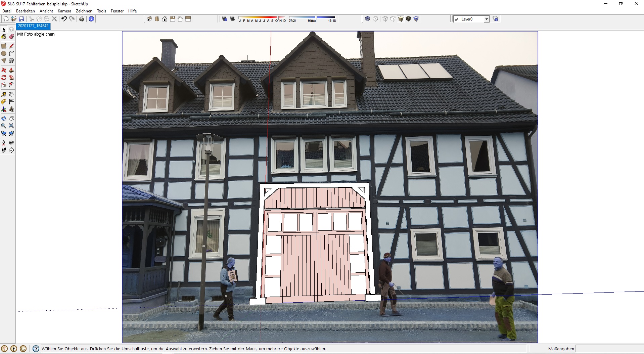
Task: Click the Save file button
Action: (x=21, y=19)
